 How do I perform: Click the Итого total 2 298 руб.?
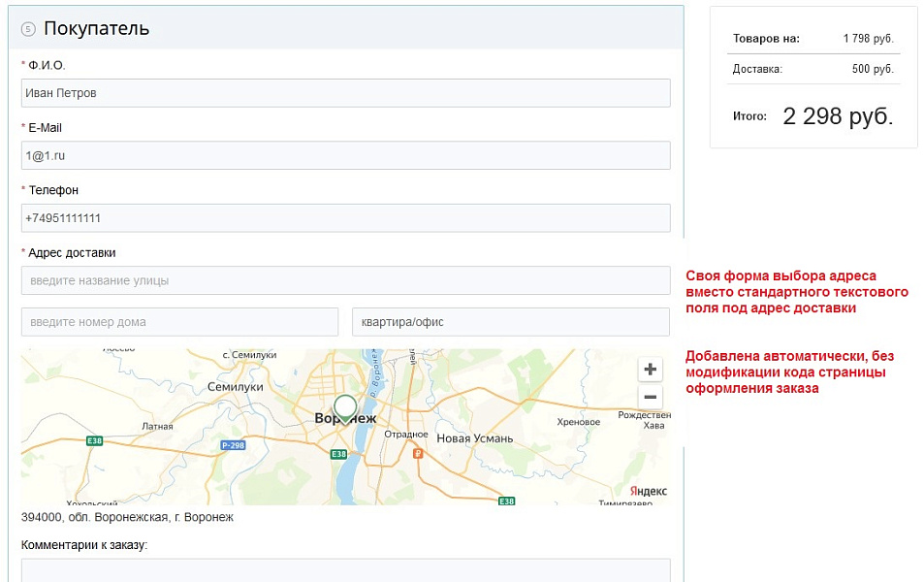click(838, 116)
